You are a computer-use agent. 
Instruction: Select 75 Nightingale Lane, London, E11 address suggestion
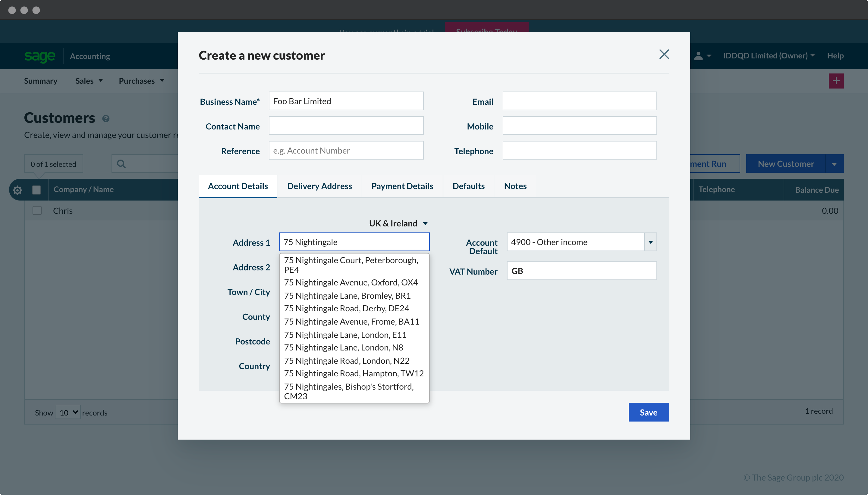[344, 334]
